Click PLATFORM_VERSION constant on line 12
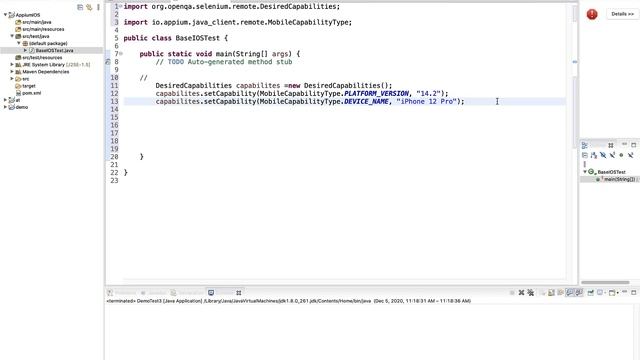The image size is (640, 360). coord(376,93)
